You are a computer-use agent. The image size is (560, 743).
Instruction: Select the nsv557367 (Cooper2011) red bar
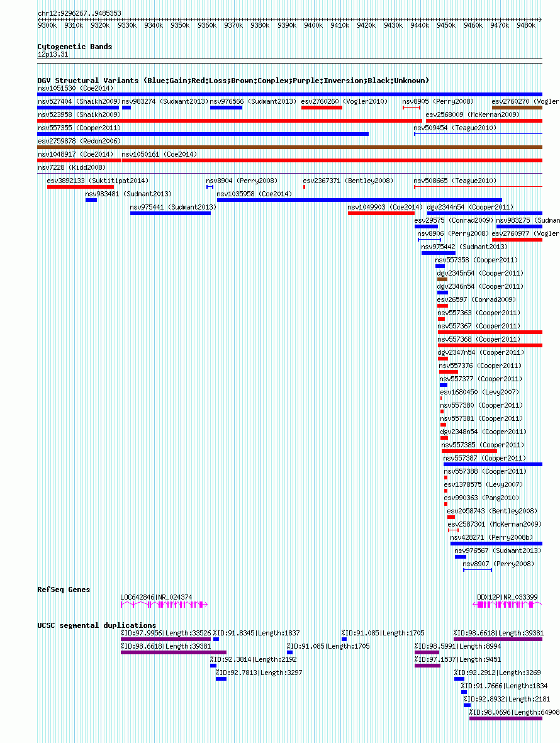click(490, 333)
